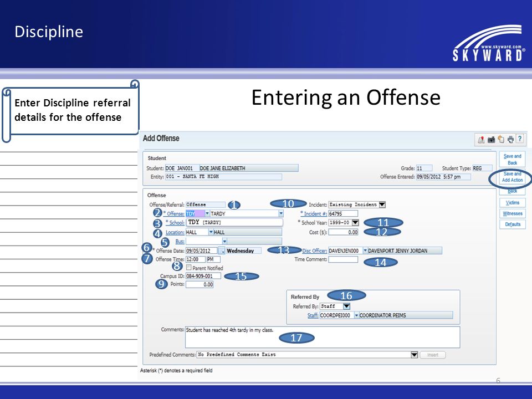Click the School label link
This screenshot has width=532, height=399.
click(x=177, y=223)
